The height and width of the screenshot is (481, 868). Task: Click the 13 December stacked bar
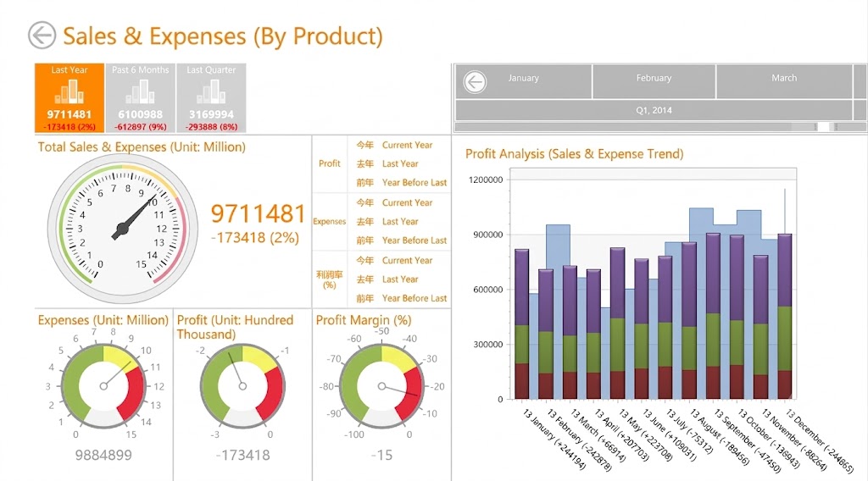[x=784, y=316]
